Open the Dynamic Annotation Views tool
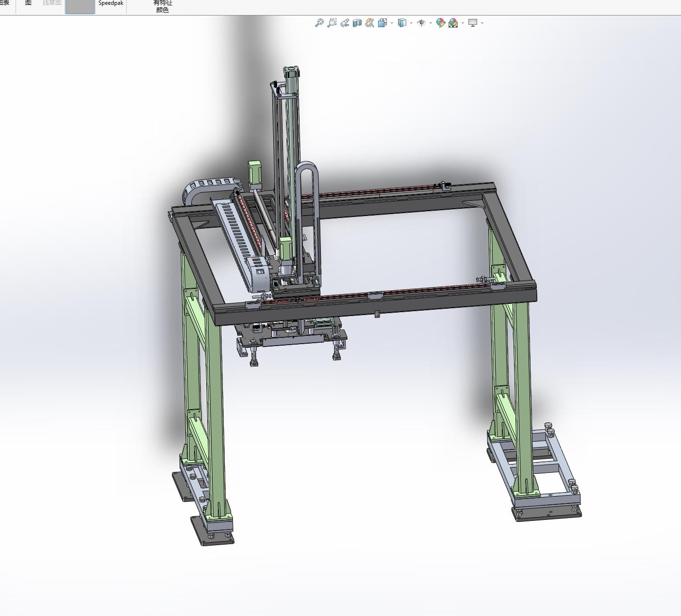 pyautogui.click(x=370, y=23)
